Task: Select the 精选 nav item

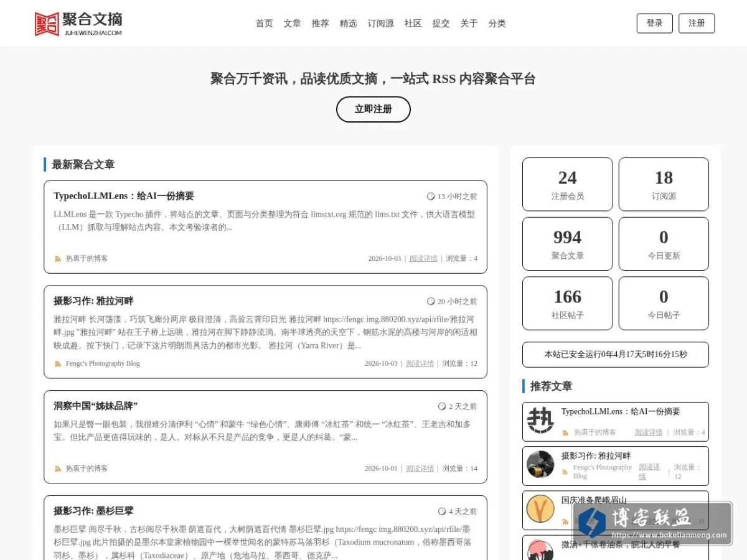Action: click(349, 24)
